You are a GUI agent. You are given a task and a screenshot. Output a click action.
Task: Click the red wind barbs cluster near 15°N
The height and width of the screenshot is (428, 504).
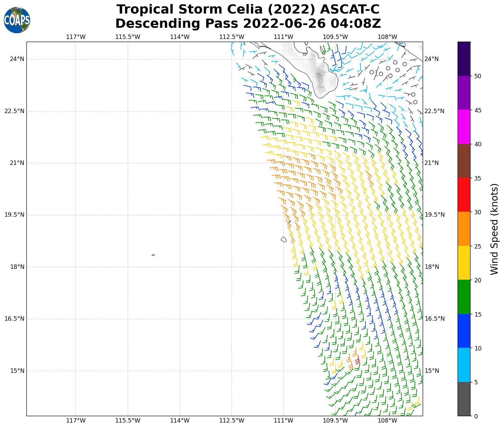click(x=357, y=360)
